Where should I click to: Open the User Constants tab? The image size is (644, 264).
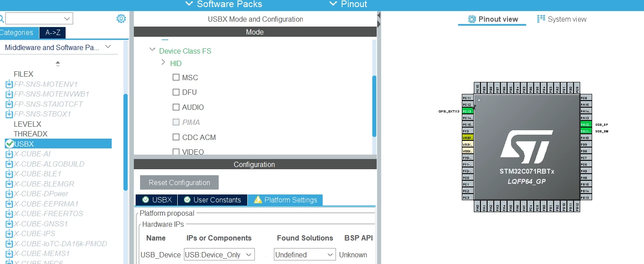[212, 200]
